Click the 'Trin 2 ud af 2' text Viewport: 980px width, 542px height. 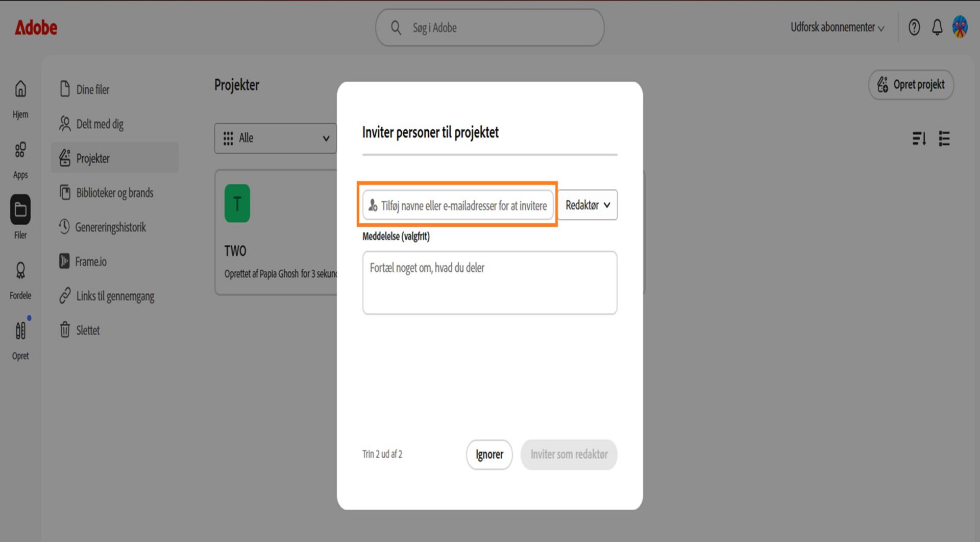(382, 454)
